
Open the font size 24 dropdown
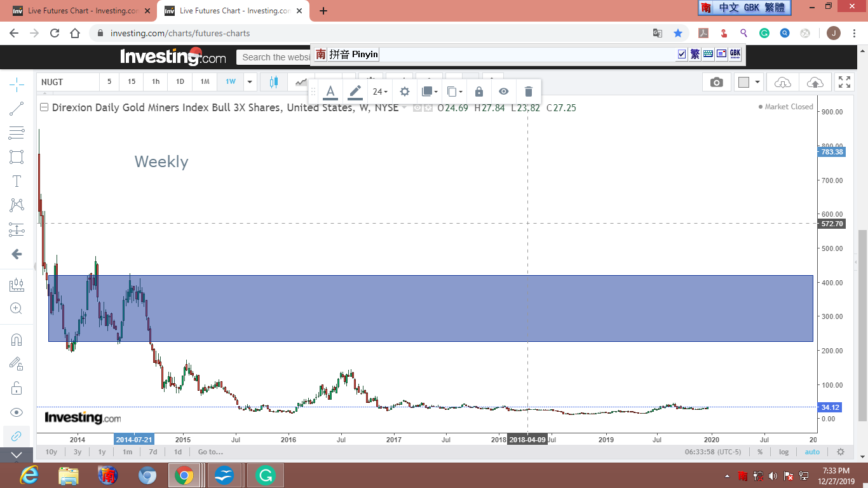tap(380, 91)
